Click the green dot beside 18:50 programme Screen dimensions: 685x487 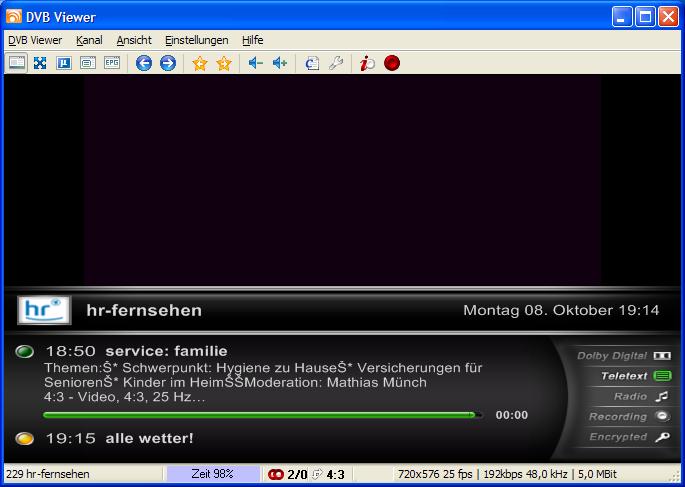[24, 351]
